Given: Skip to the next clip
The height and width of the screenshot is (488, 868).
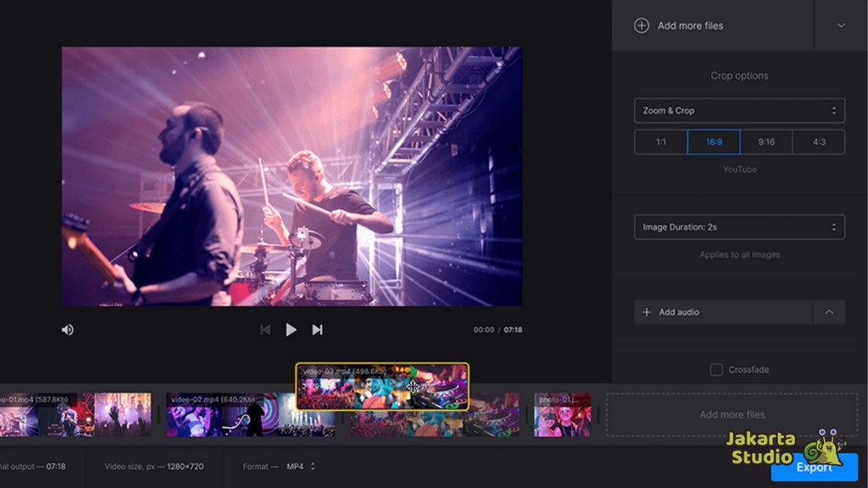Looking at the screenshot, I should click(317, 330).
